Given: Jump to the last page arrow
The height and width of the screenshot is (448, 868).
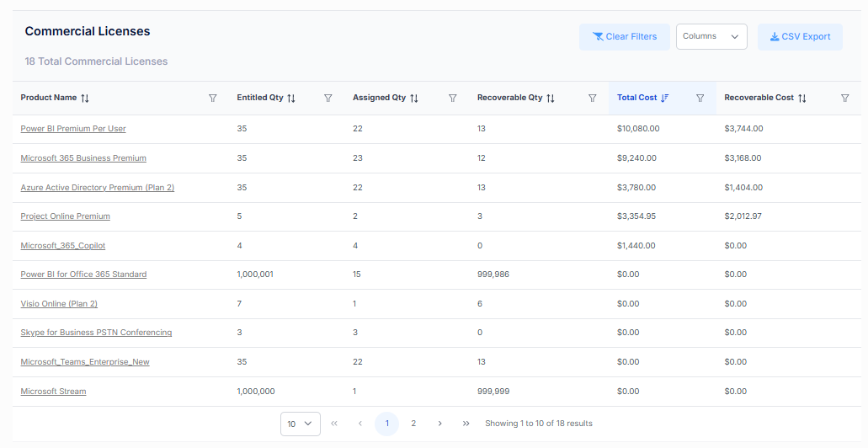Looking at the screenshot, I should [466, 424].
